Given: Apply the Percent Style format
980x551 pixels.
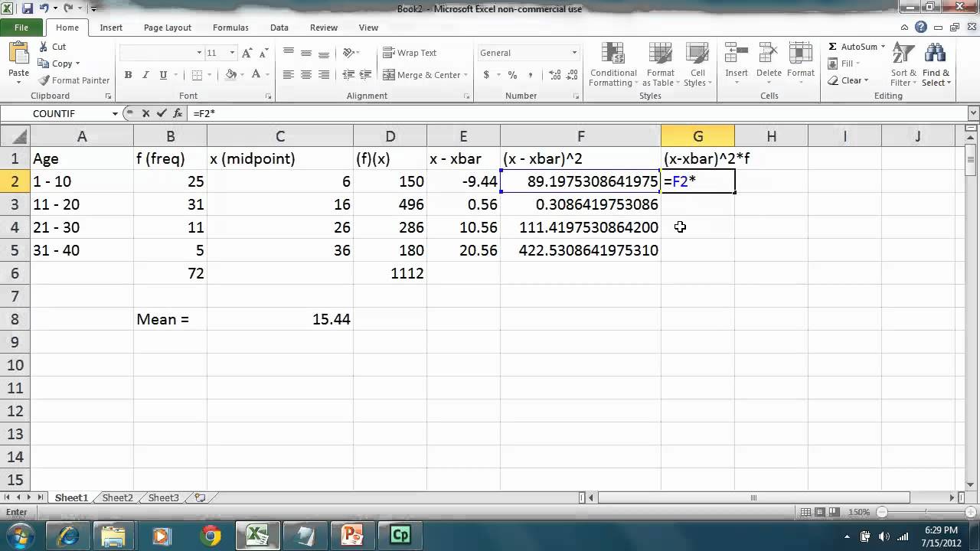Looking at the screenshot, I should tap(512, 75).
